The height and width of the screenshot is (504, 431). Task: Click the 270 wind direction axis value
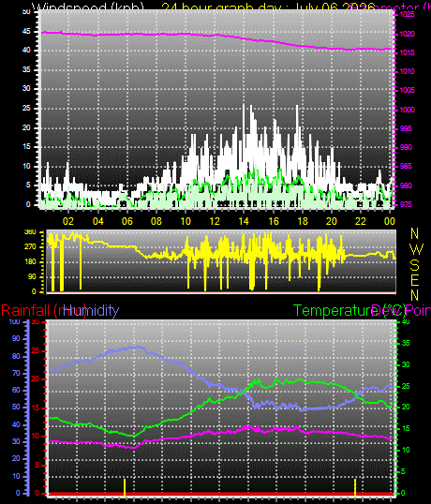pos(30,247)
